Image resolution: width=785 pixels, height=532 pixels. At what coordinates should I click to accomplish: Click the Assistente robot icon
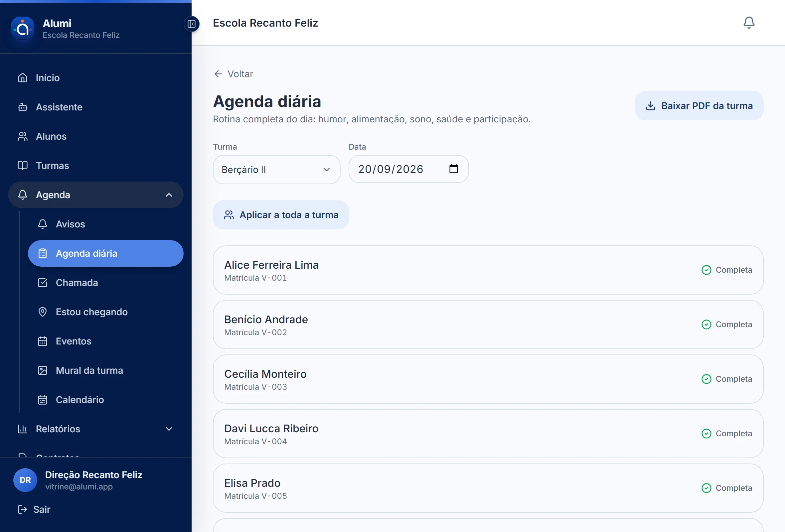tap(23, 107)
